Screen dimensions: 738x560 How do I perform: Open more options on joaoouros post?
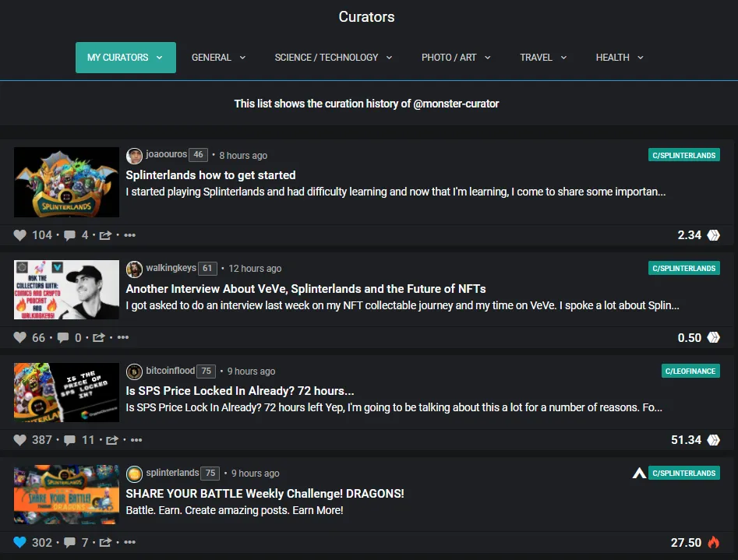[129, 234]
